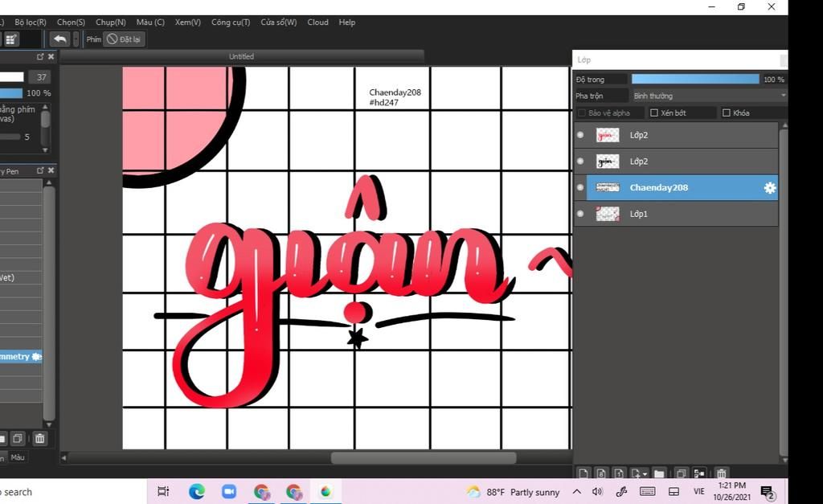Click the 'Đặt lại' reset button

point(125,39)
